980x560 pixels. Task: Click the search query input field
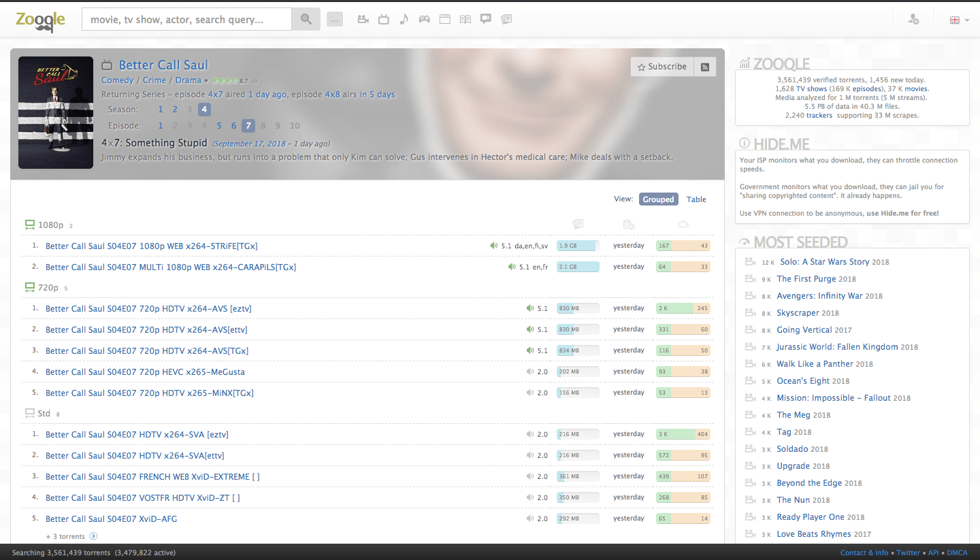(186, 20)
